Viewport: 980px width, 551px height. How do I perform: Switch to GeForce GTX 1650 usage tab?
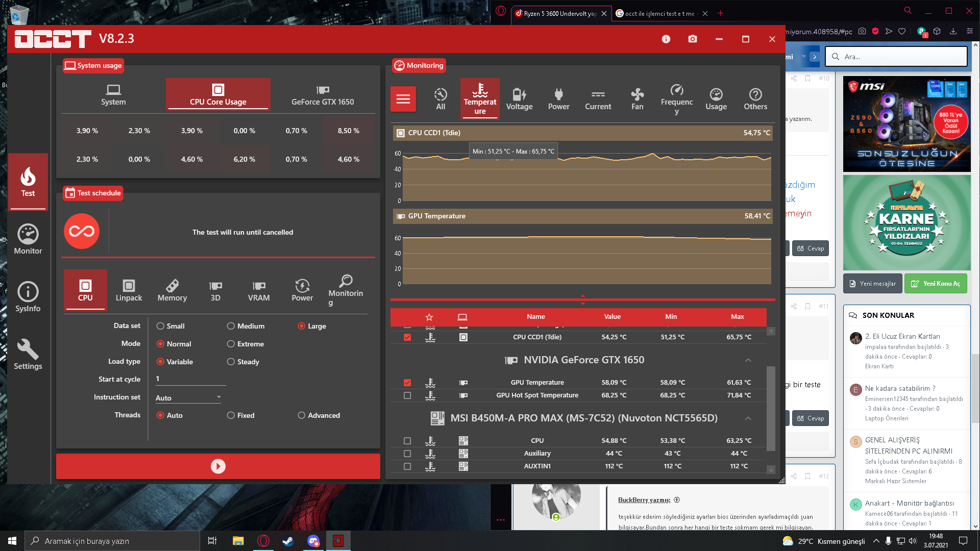[x=323, y=95]
